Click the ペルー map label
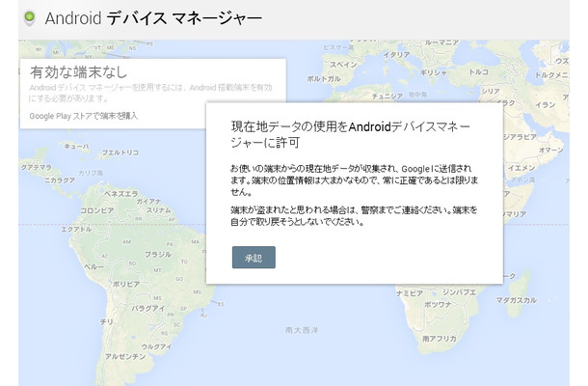 [x=94, y=266]
